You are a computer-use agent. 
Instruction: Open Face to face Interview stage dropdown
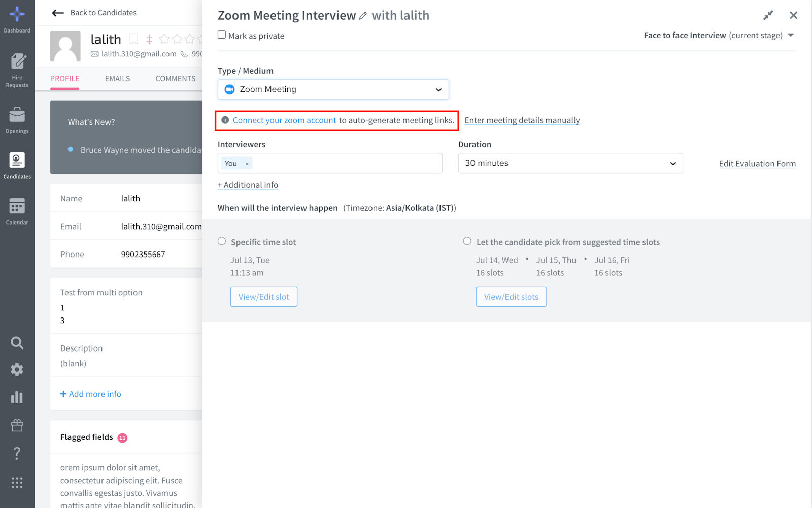tap(719, 35)
